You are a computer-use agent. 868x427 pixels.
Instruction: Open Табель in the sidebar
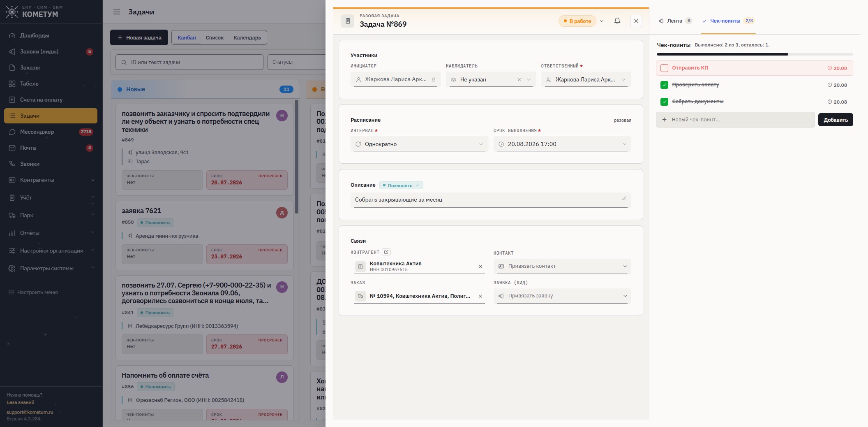(51, 84)
